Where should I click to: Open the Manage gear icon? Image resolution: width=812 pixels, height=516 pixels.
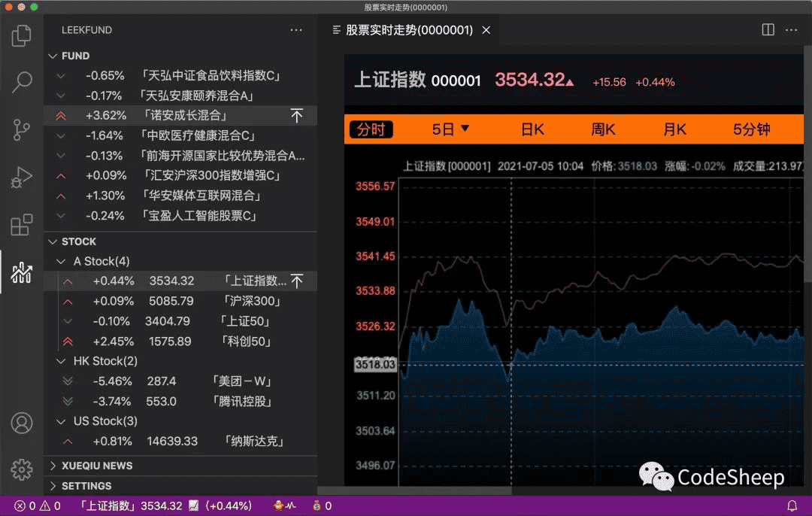21,469
